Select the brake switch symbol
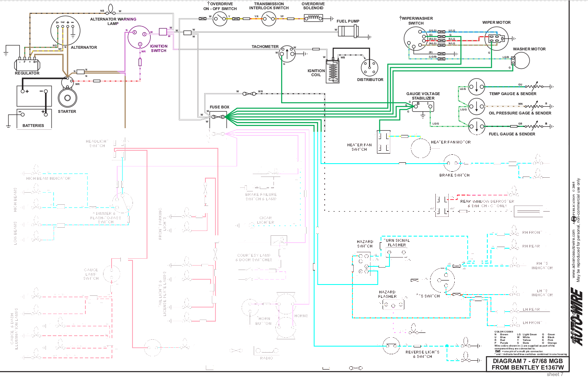Viewport: 588px width, 378px height. coord(452,163)
